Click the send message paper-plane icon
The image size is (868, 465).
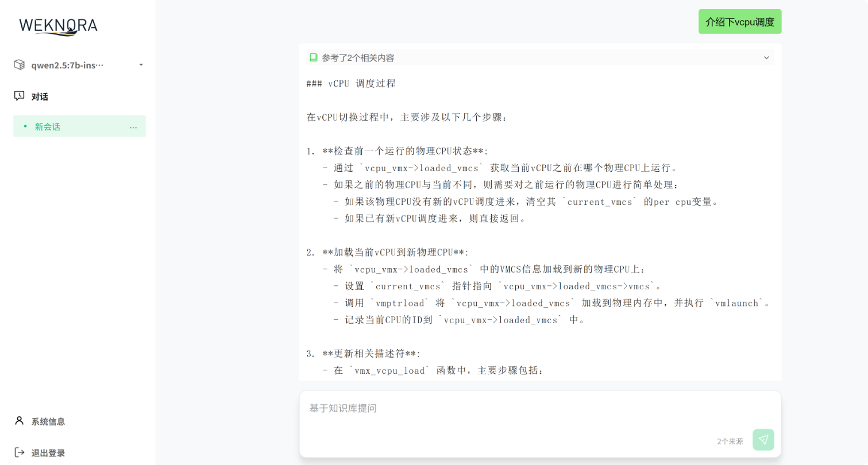[x=763, y=439]
